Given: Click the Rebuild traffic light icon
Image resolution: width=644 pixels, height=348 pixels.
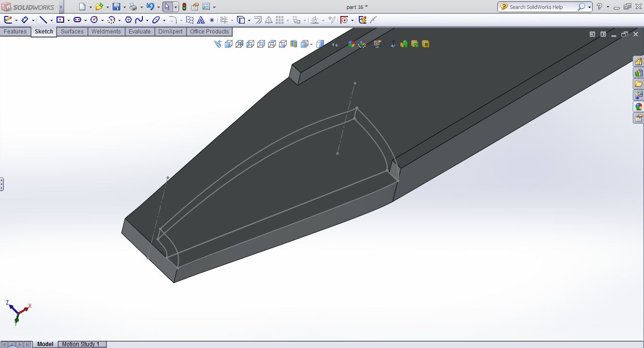Looking at the screenshot, I should click(184, 7).
